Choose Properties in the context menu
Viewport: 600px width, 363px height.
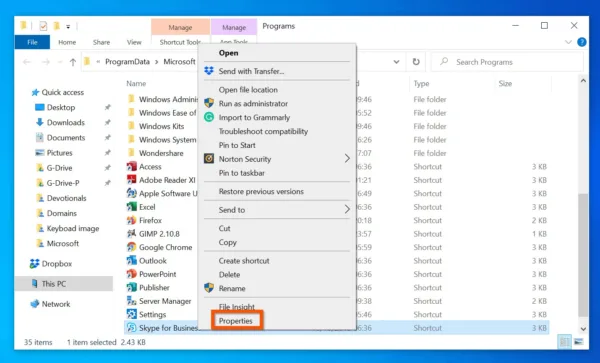[x=235, y=321]
